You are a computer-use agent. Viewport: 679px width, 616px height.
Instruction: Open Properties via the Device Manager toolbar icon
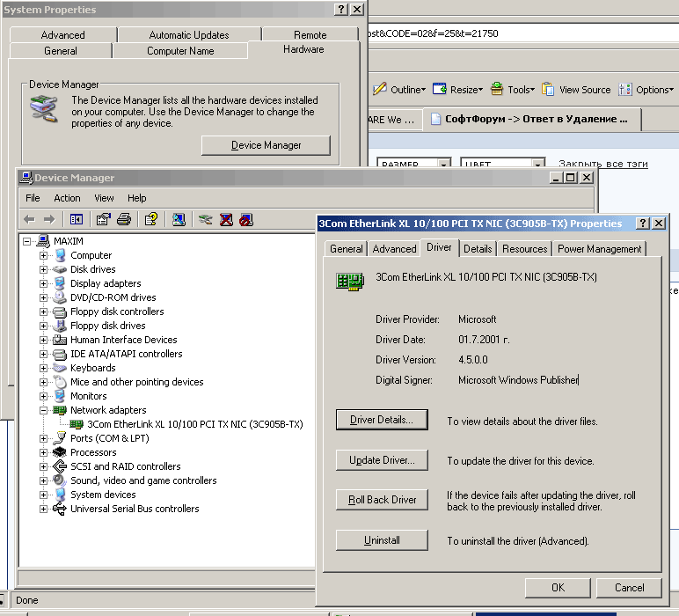tap(103, 220)
